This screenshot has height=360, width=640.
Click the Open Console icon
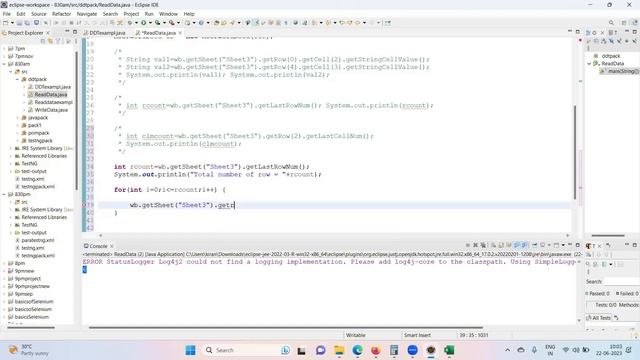point(556,245)
